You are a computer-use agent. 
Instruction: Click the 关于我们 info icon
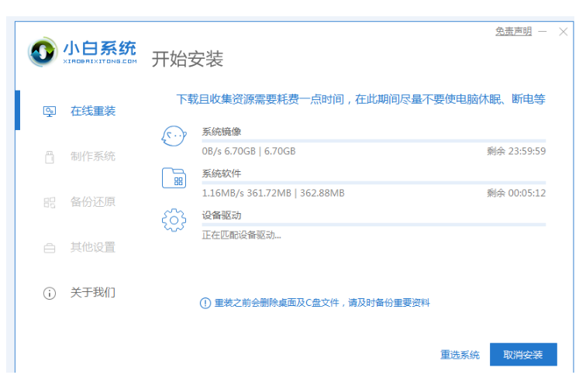click(50, 294)
